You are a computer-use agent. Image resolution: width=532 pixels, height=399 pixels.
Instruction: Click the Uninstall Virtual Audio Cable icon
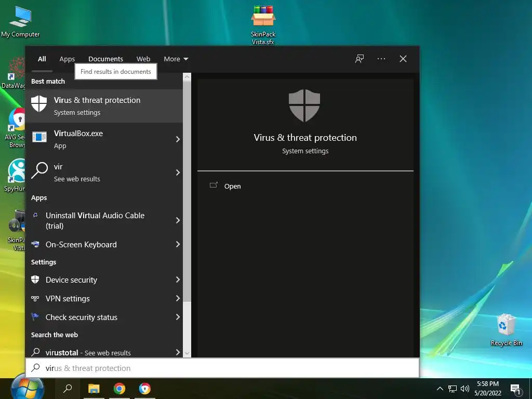click(35, 215)
